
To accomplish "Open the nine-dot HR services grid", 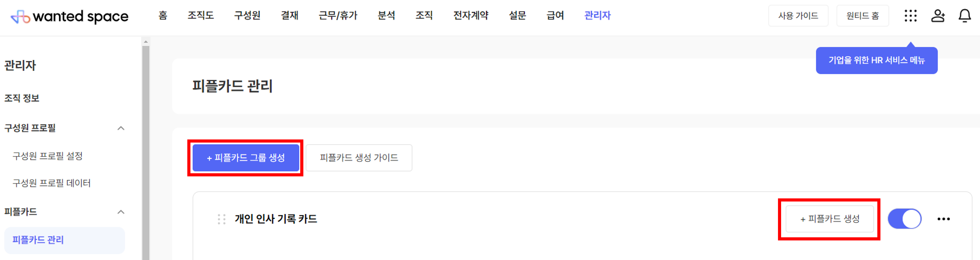I will [x=910, y=16].
